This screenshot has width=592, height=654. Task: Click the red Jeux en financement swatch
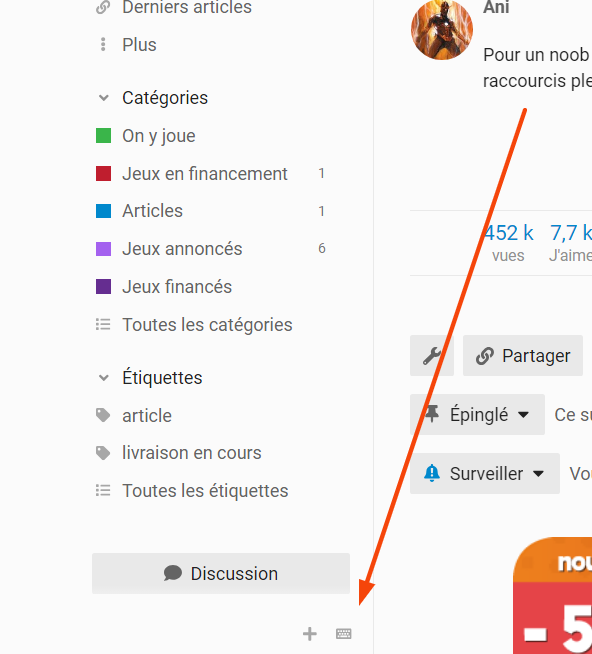click(103, 174)
